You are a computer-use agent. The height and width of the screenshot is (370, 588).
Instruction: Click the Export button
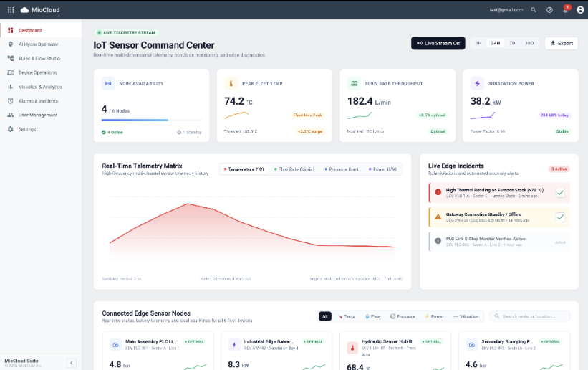[x=562, y=43]
